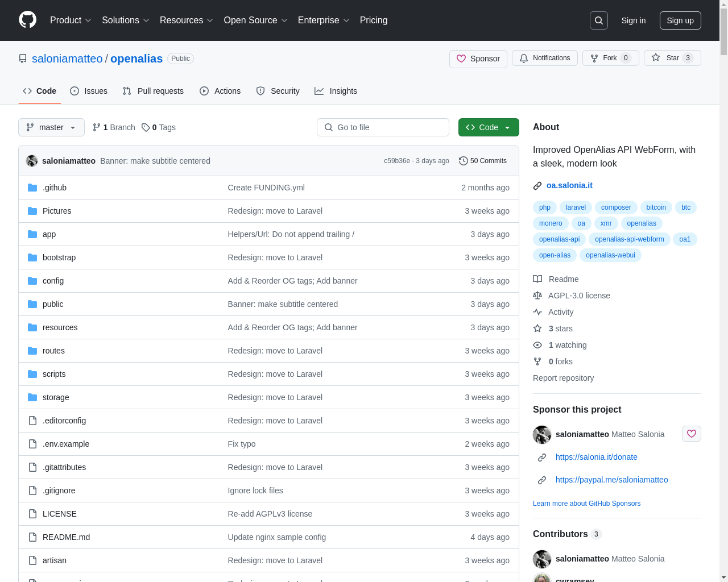
Task: Open the .env.example file
Action: point(66,444)
